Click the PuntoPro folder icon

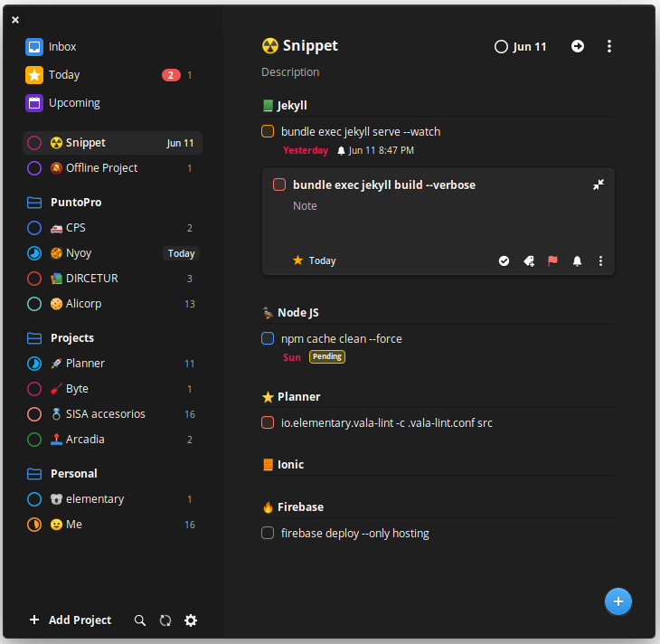click(x=34, y=203)
